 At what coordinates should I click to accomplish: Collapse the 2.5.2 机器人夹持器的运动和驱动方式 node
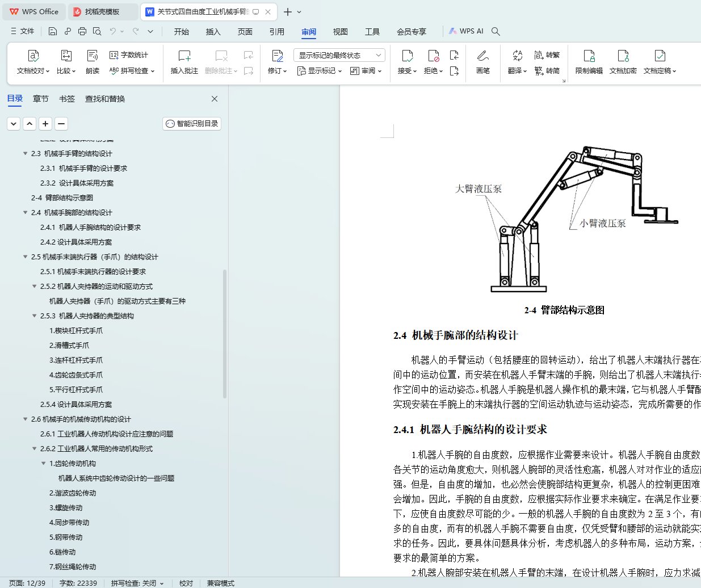[x=35, y=287]
